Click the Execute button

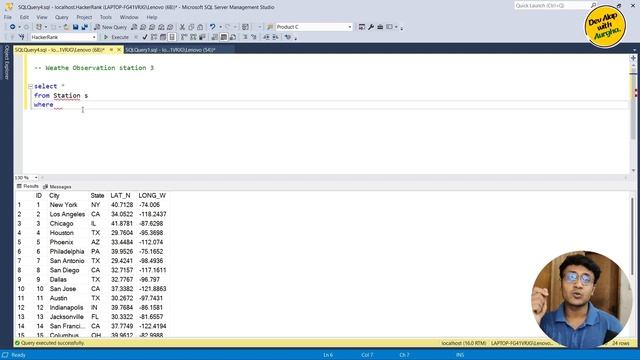116,37
